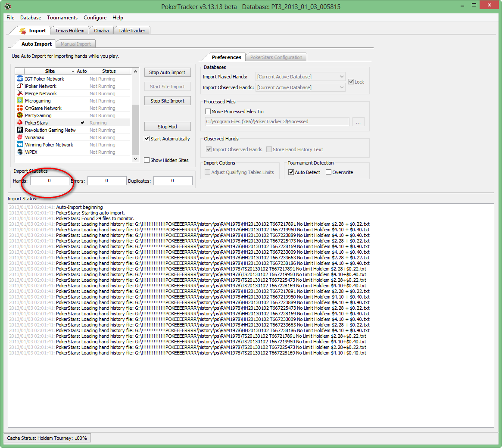Click the Errors statistics field

[x=107, y=181]
